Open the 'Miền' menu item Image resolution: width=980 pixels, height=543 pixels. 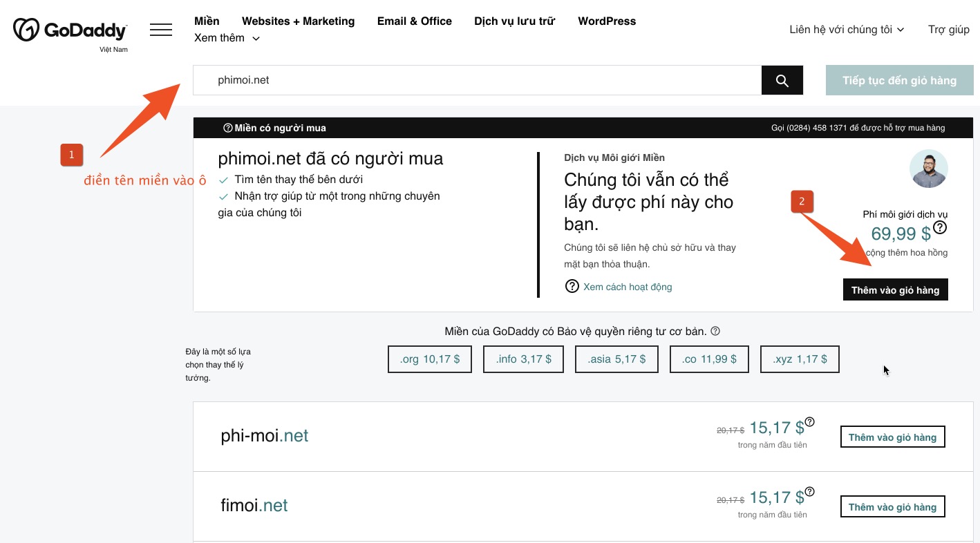207,21
